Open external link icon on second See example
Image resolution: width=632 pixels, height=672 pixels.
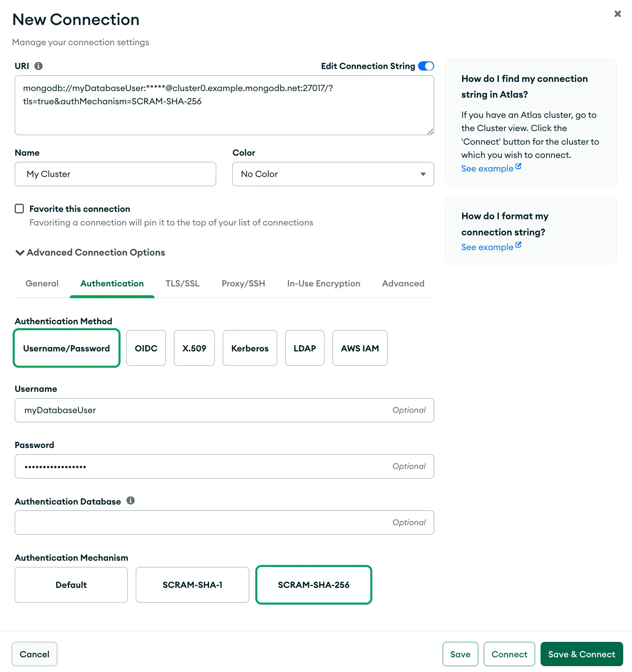click(x=518, y=244)
